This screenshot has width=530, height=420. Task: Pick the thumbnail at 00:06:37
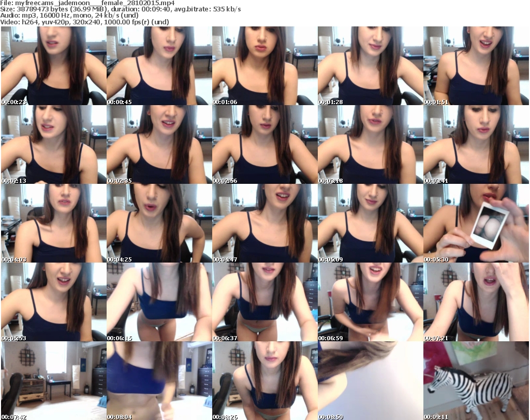point(264,302)
